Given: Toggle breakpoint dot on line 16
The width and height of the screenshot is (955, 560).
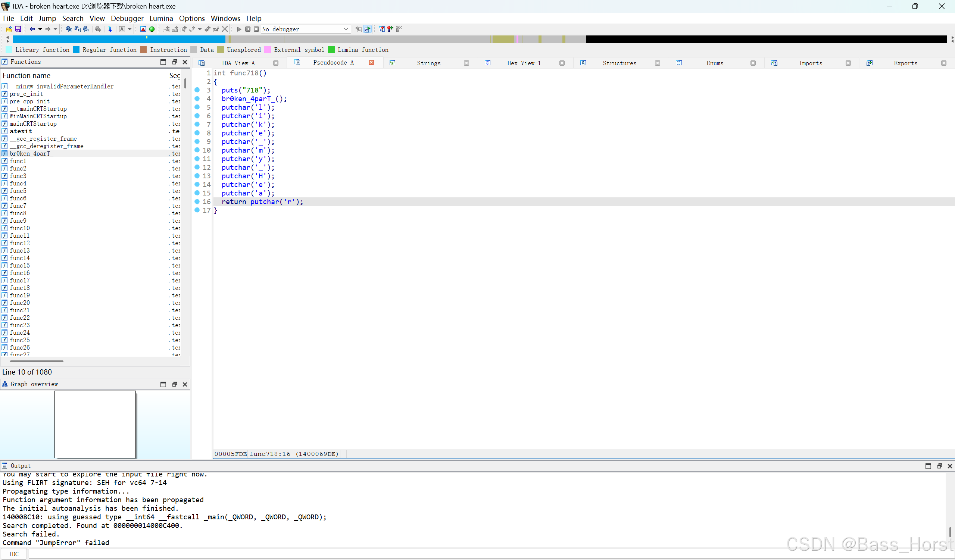Looking at the screenshot, I should (197, 201).
